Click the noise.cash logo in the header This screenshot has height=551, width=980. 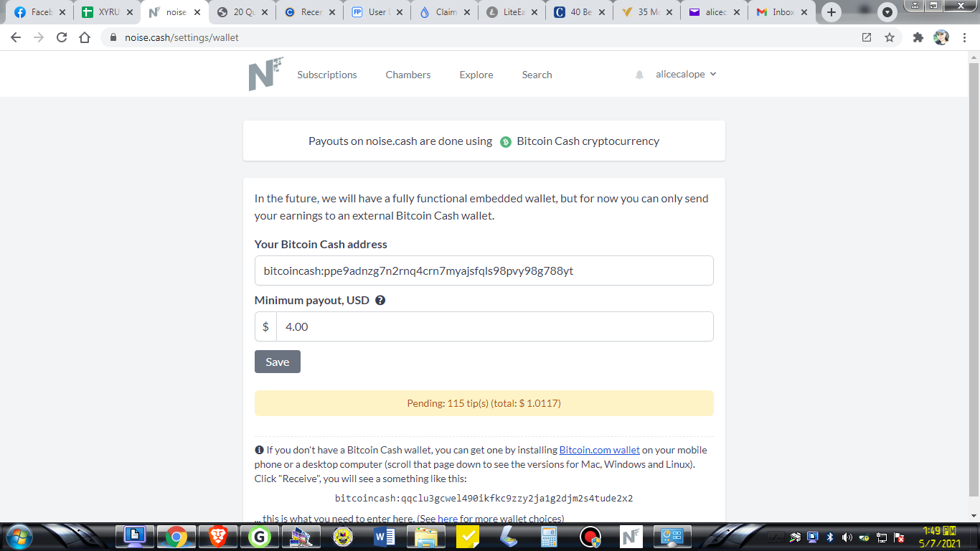[265, 74]
